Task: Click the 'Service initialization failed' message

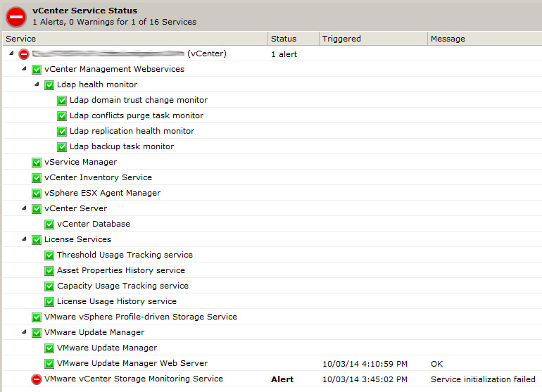Action: [x=483, y=379]
